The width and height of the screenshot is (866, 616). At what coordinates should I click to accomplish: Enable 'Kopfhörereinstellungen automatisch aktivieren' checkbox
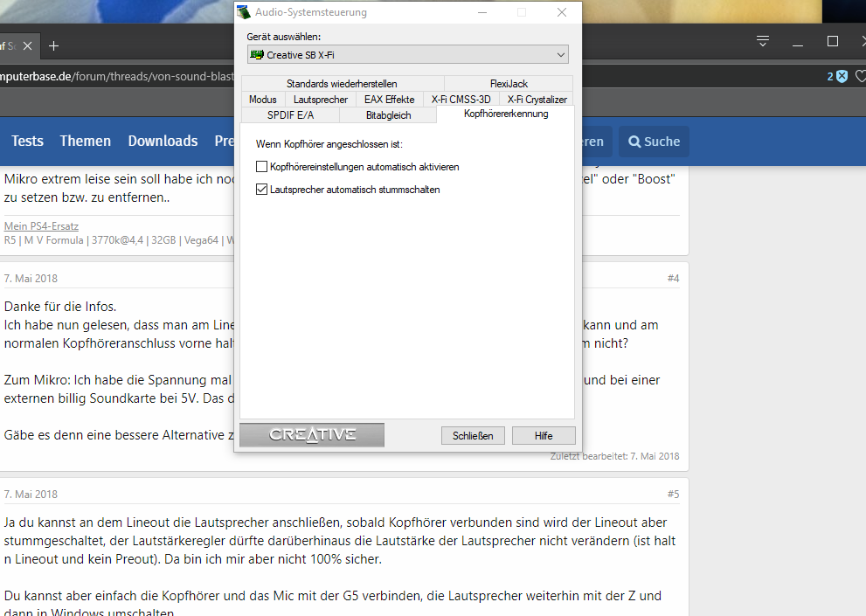tap(262, 166)
